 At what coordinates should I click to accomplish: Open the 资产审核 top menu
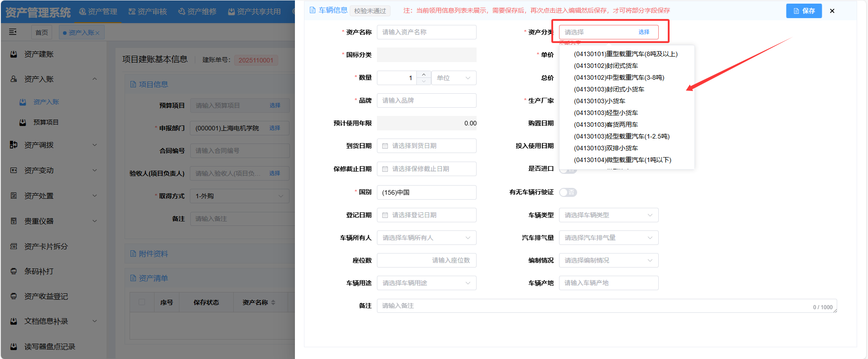[x=148, y=11]
